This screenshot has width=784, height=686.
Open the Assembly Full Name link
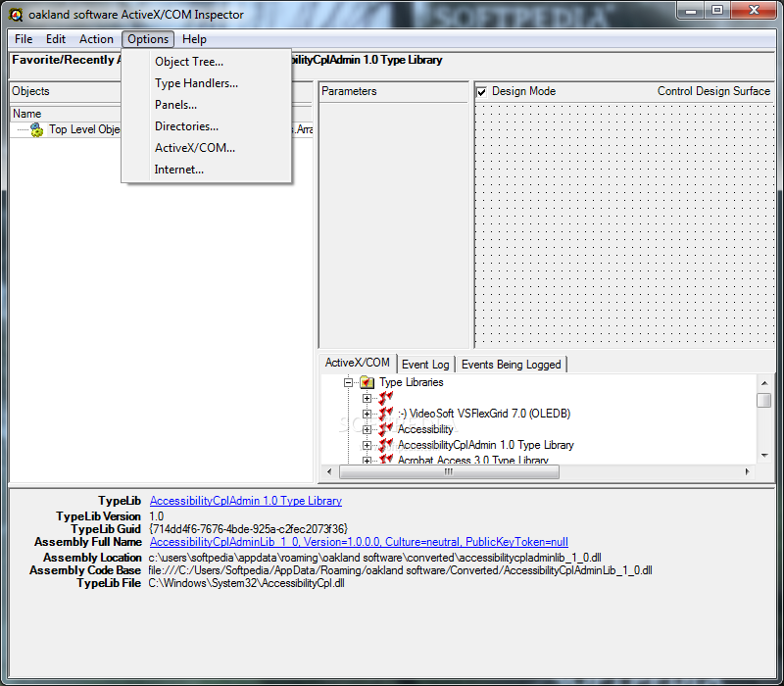point(359,542)
